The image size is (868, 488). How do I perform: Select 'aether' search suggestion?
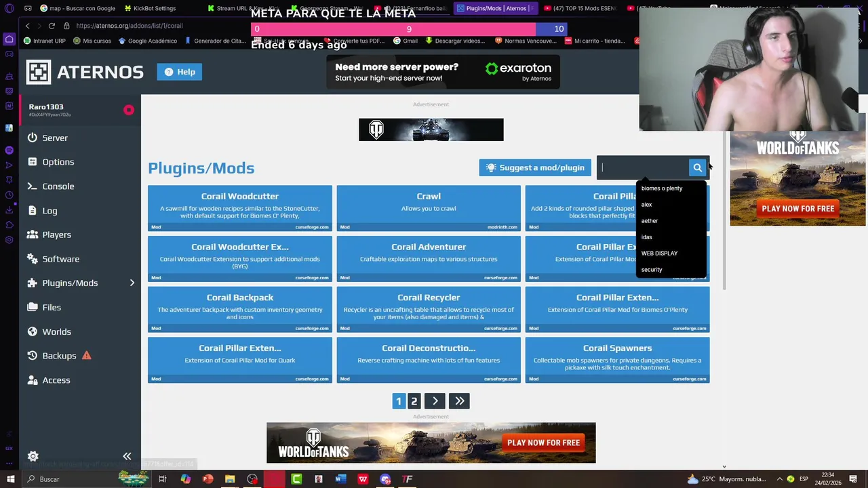(x=650, y=221)
